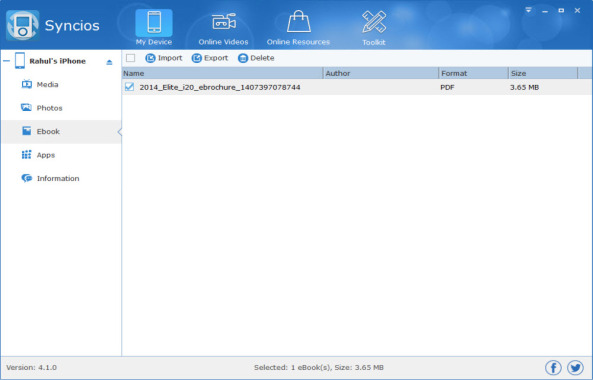The image size is (593, 380).
Task: Sort by the Name column header
Action: pyautogui.click(x=222, y=73)
